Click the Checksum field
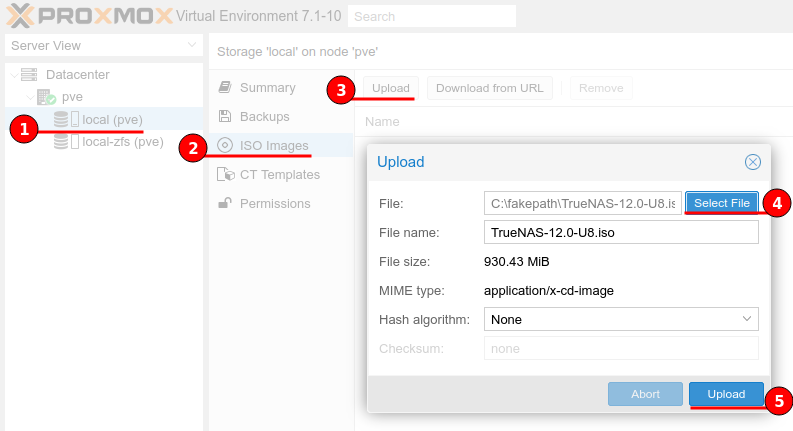793x431 pixels. tap(621, 349)
